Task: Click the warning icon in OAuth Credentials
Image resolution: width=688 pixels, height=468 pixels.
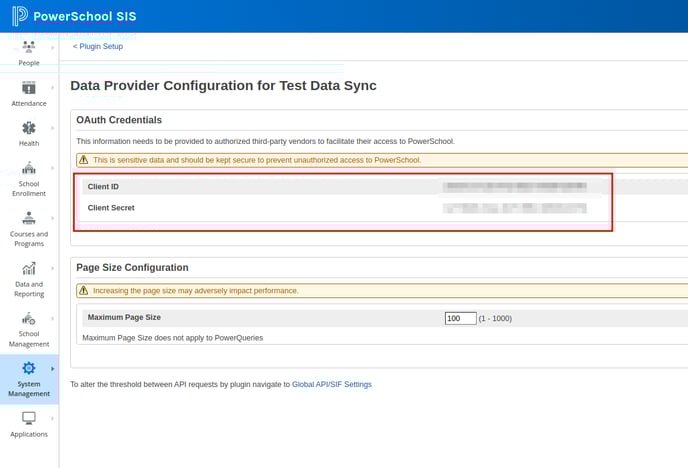Action: click(83, 160)
